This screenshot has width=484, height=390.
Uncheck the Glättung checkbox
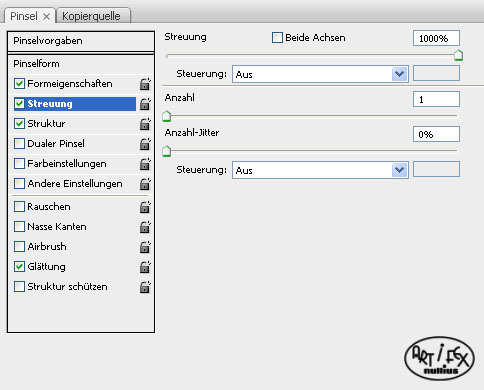(x=19, y=266)
